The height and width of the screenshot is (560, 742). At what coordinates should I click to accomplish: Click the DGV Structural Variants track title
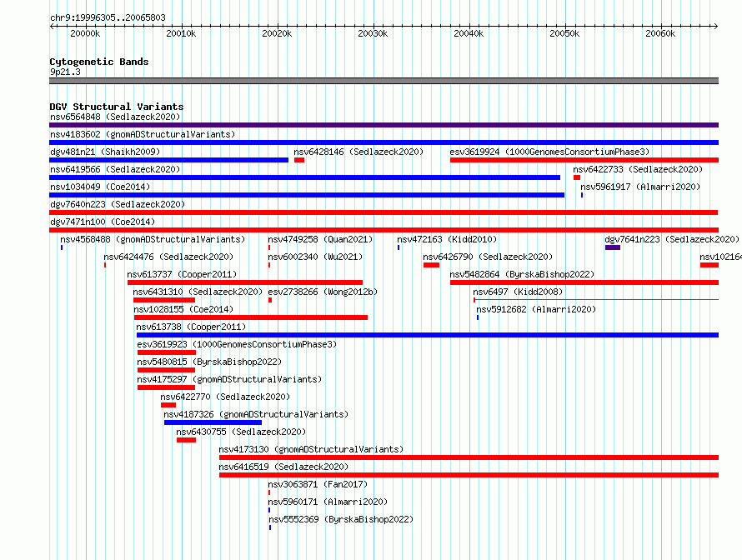(x=117, y=107)
